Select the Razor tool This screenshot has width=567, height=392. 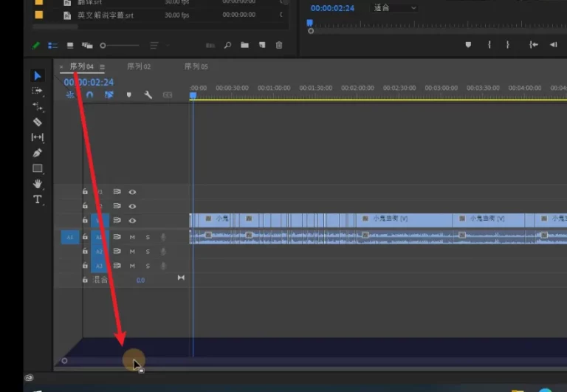pyautogui.click(x=38, y=122)
